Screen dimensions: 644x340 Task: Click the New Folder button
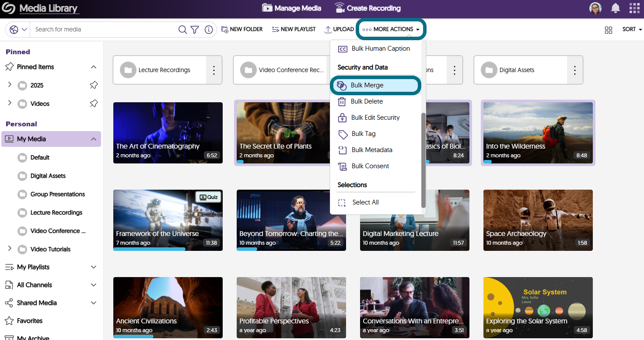coord(242,29)
